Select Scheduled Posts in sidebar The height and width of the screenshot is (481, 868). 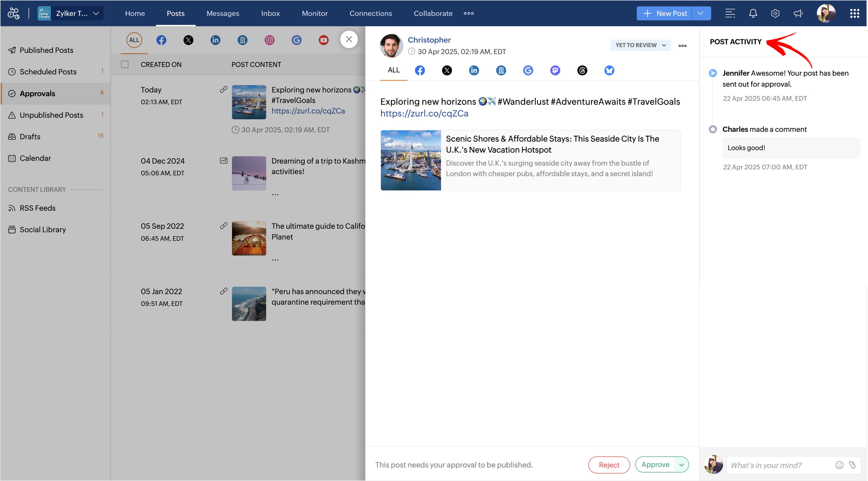click(48, 72)
